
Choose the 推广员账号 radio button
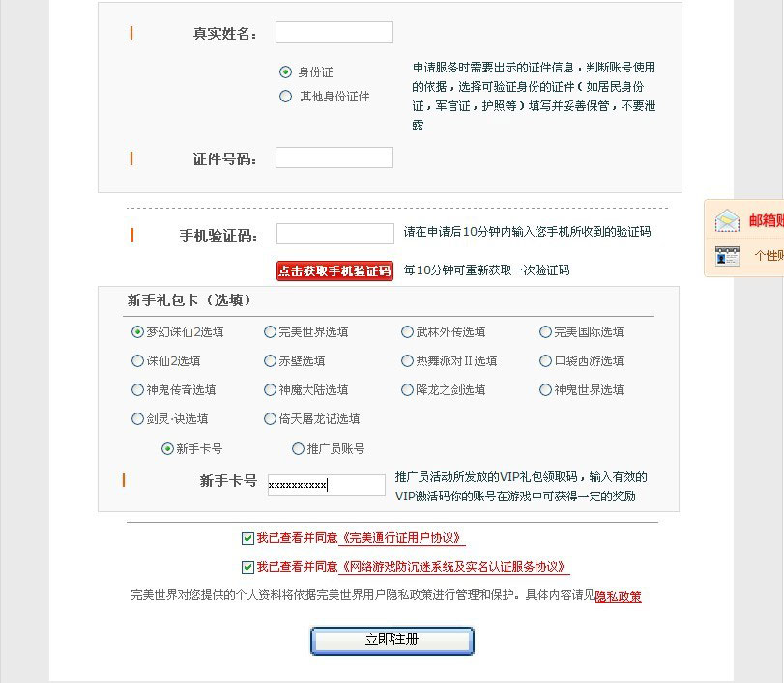tap(298, 448)
